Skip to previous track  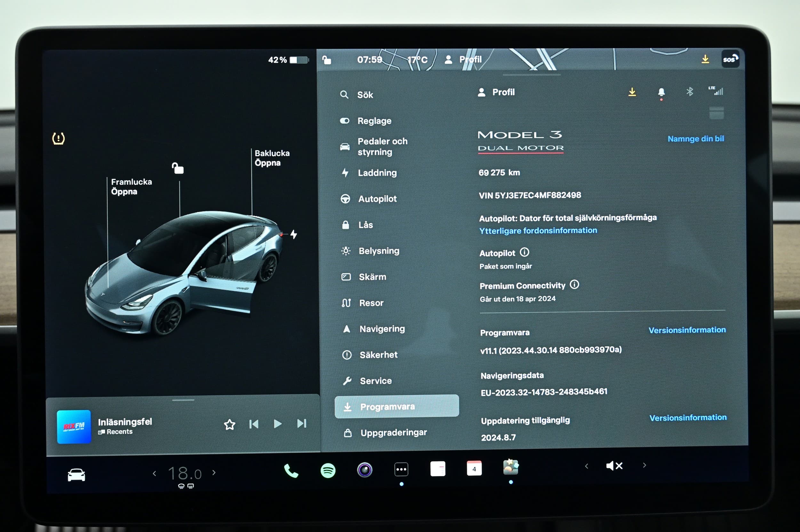tap(253, 424)
